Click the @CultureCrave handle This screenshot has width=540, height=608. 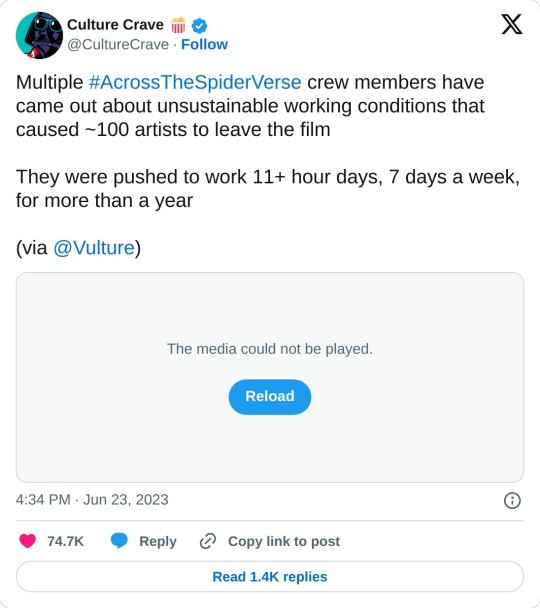click(118, 45)
